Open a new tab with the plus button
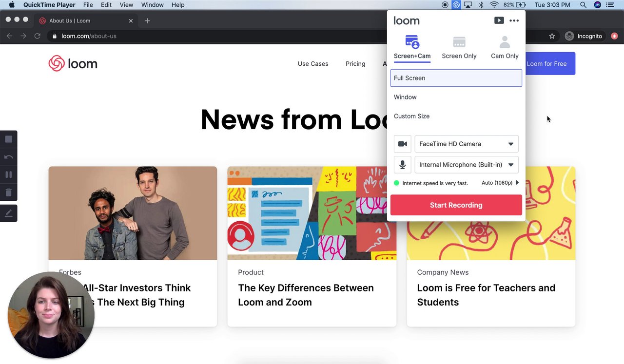Viewport: 624px width, 364px height. tap(147, 20)
